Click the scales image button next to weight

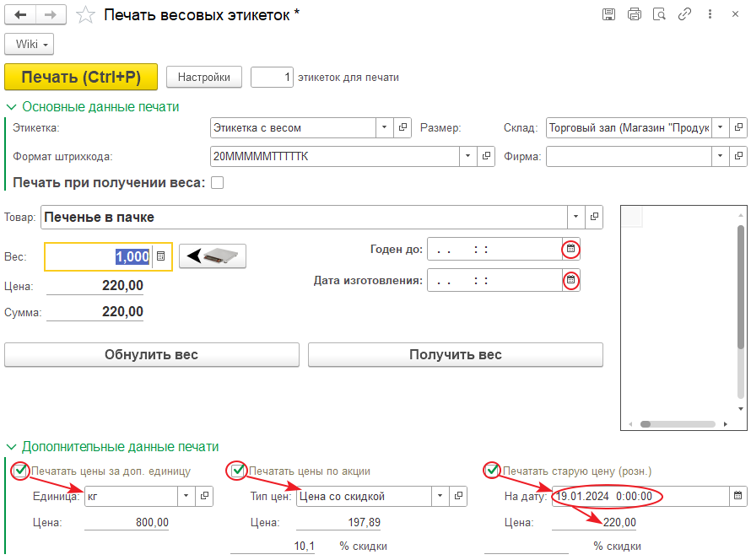[x=213, y=256]
